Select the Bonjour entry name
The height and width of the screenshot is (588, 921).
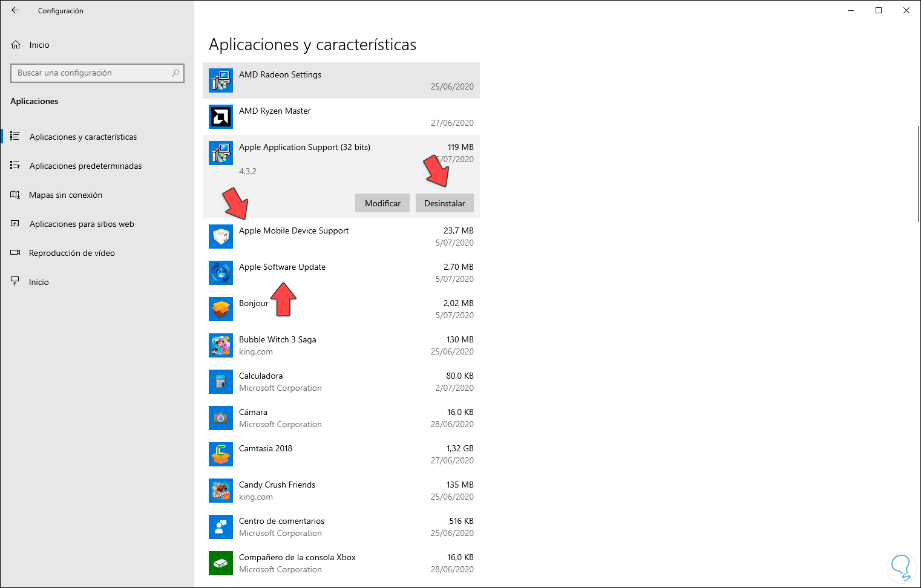click(254, 303)
